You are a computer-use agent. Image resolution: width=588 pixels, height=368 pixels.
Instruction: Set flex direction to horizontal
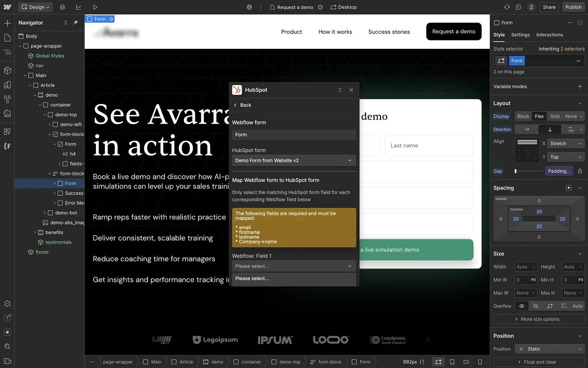coord(526,130)
